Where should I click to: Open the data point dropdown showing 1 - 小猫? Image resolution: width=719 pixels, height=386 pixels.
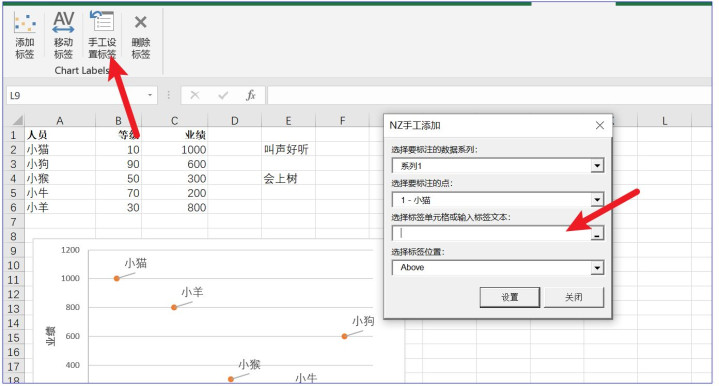coord(597,199)
